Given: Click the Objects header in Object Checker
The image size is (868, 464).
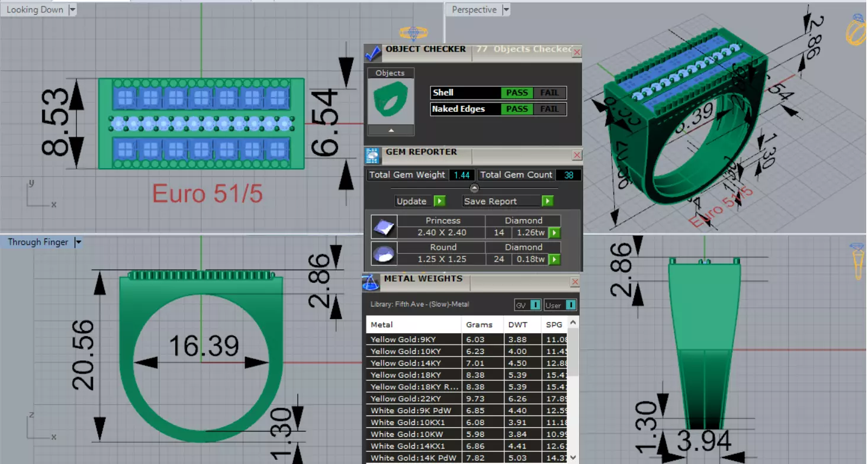Looking at the screenshot, I should [390, 73].
